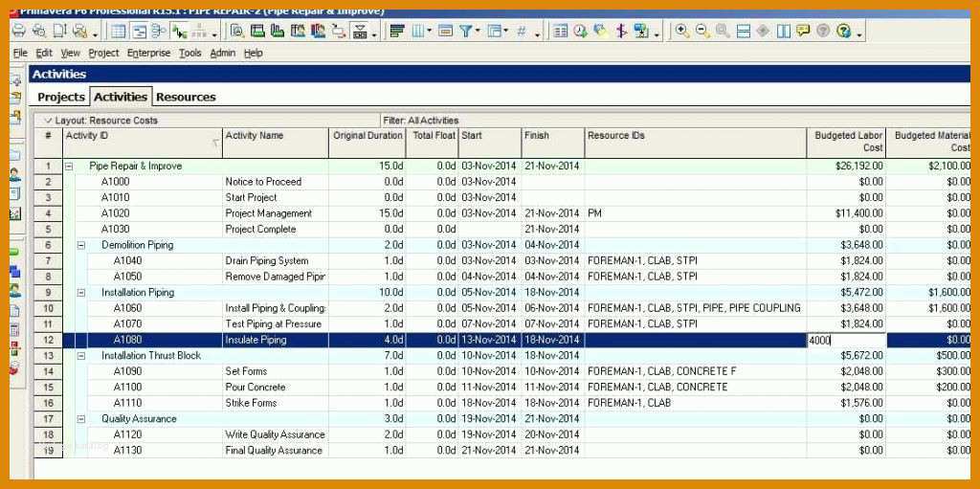The image size is (980, 489).
Task: Switch to Gantt Chart view icon
Action: 139,31
